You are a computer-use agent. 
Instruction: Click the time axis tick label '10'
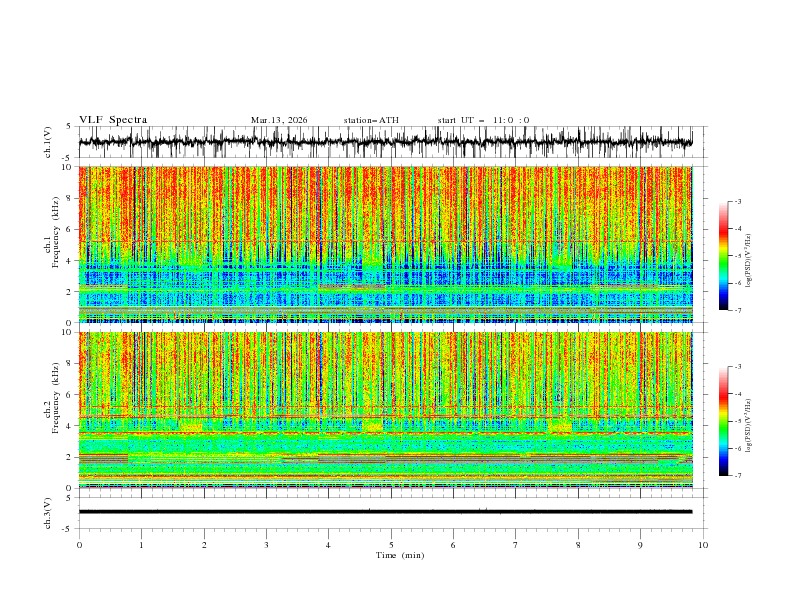(x=703, y=545)
